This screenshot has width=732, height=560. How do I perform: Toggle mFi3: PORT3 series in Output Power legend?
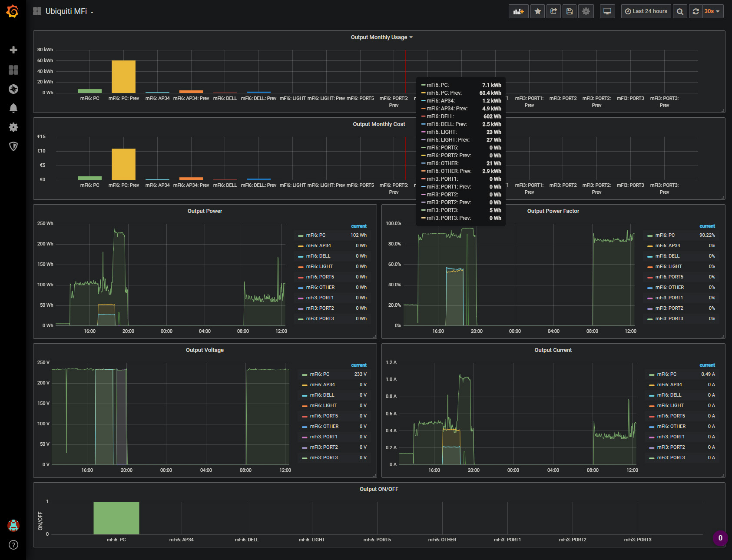(x=320, y=319)
